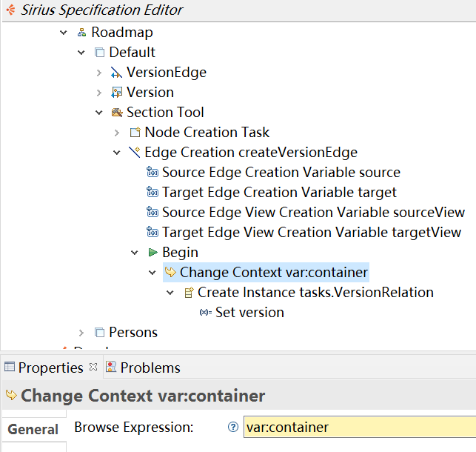Expand the Persons layer node
This screenshot has width=476, height=452.
(x=81, y=333)
